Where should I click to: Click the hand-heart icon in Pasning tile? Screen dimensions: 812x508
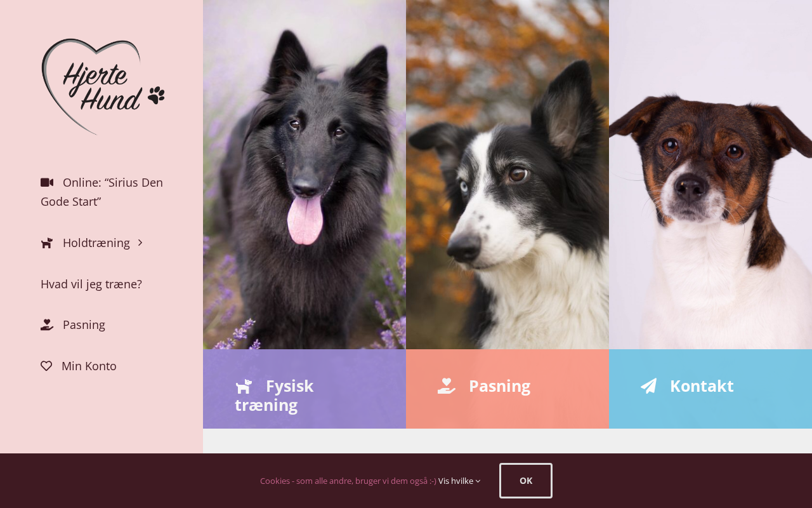[x=447, y=386]
